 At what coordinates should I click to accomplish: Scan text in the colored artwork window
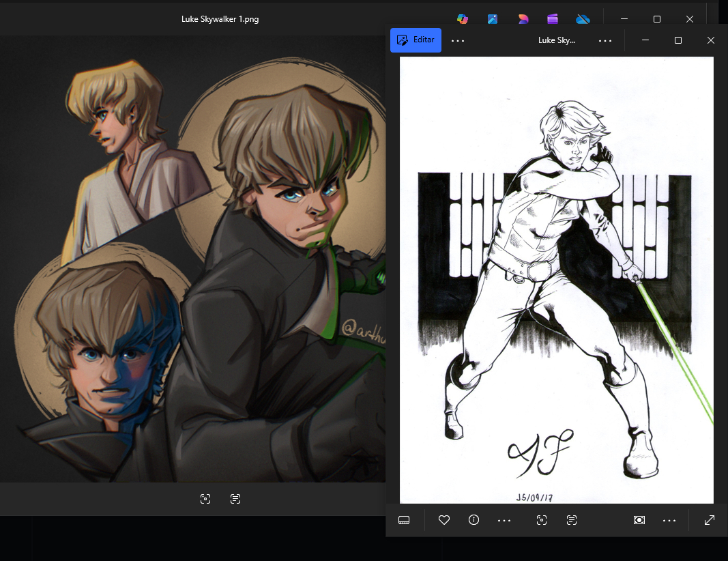[235, 499]
